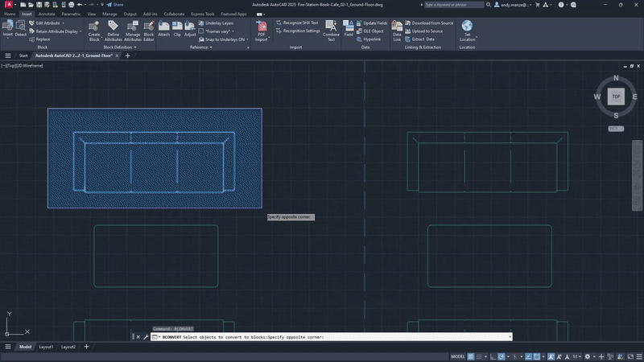Click the Open file icon
Image resolution: width=644 pixels, height=362 pixels.
point(31,5)
